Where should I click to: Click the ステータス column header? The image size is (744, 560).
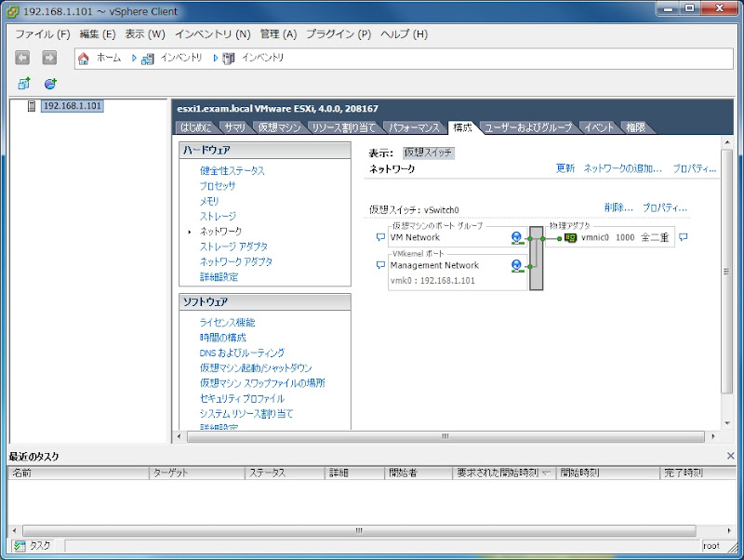pos(285,473)
